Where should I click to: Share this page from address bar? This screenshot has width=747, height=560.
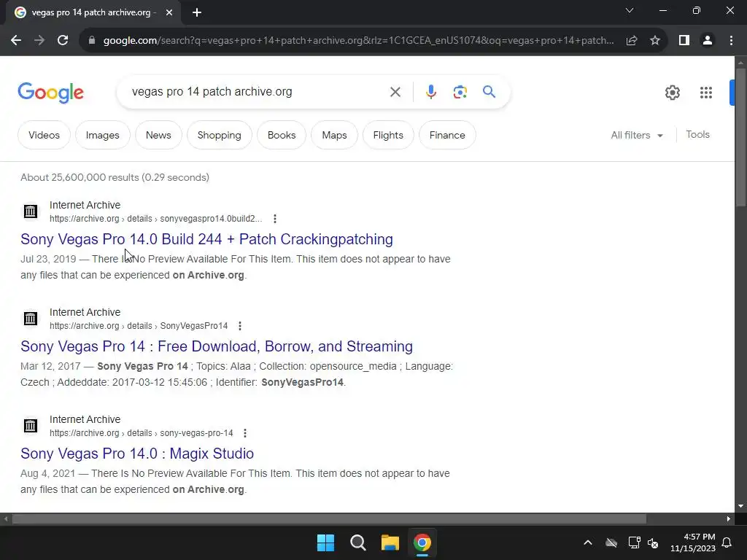click(632, 41)
